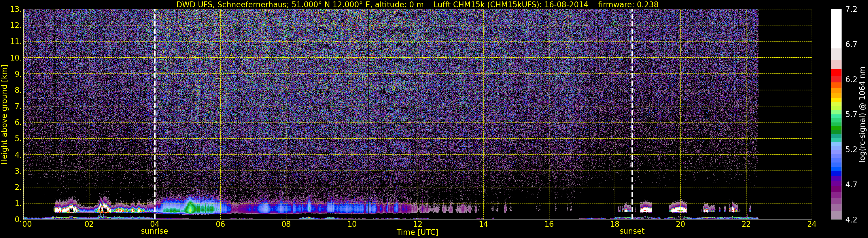Click the height axis tick '2.'
The width and height of the screenshot is (868, 238).
18,187
